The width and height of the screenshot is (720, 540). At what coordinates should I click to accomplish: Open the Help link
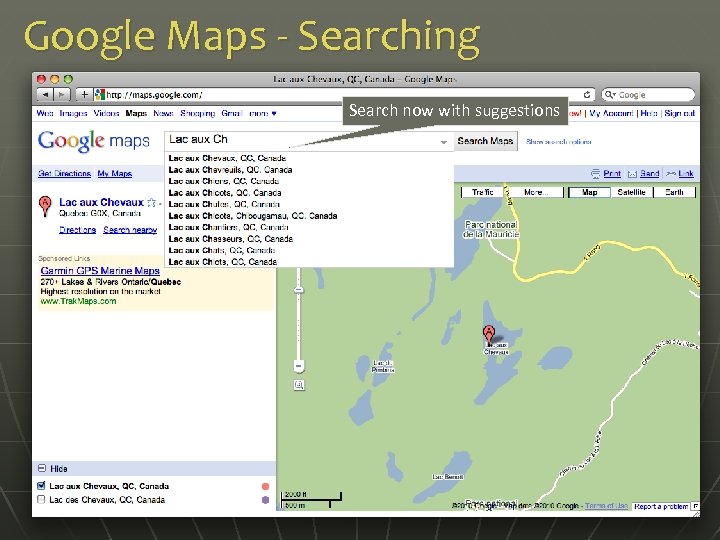click(649, 113)
